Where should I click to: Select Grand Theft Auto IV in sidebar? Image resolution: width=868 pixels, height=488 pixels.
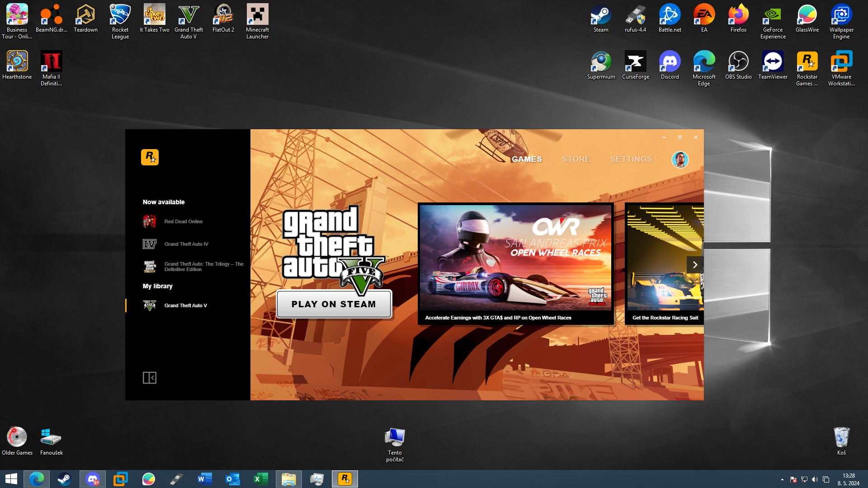click(186, 244)
